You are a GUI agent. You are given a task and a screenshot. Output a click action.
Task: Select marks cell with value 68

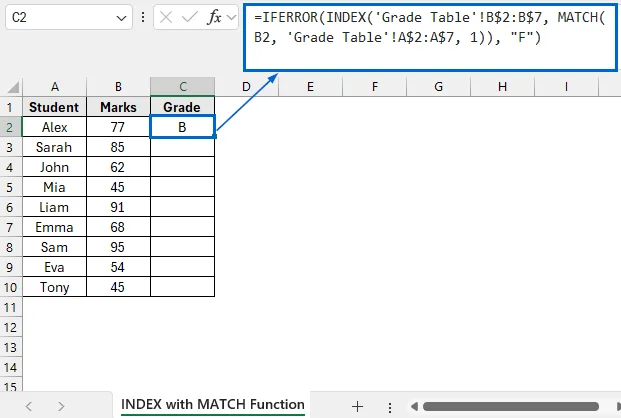118,227
